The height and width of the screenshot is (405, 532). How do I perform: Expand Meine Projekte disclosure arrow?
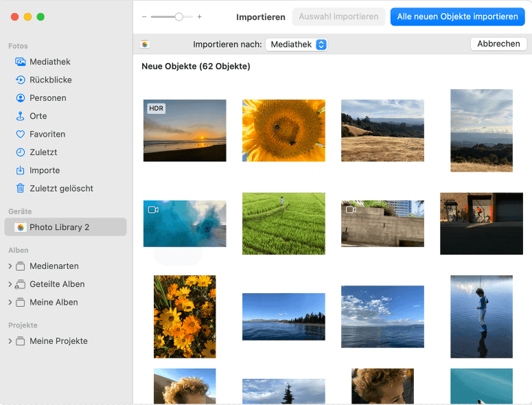tap(10, 341)
